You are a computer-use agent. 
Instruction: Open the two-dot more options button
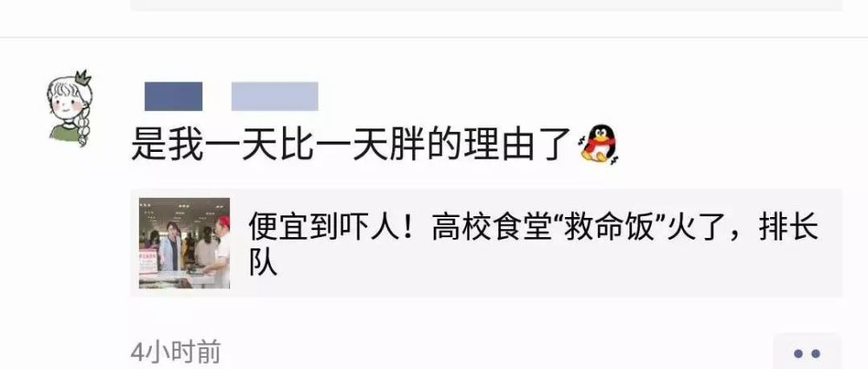pos(807,353)
